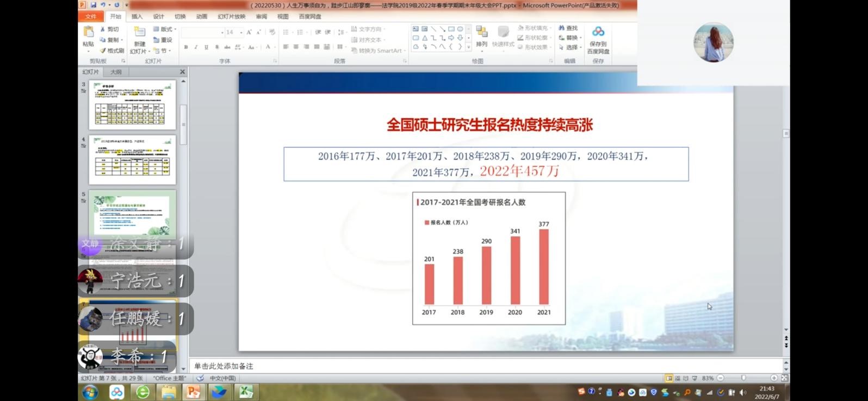This screenshot has height=401, width=868.
Task: Click the zoom in plus button
Action: pos(774,378)
